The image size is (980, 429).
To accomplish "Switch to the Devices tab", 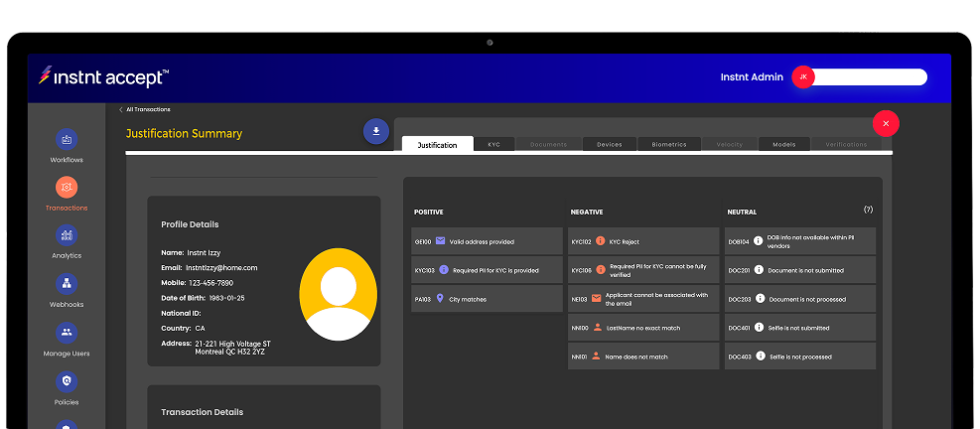I will click(x=610, y=144).
